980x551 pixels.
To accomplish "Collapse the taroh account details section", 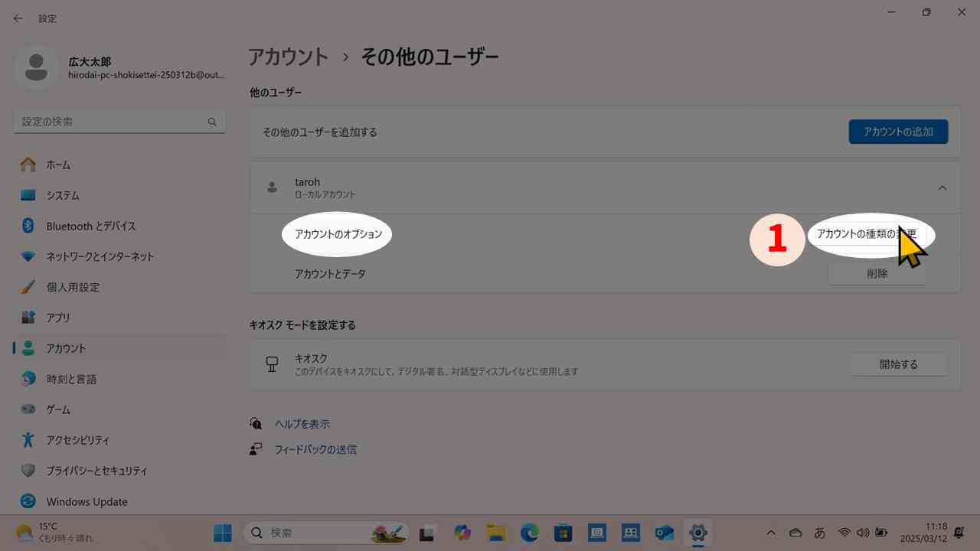I will (942, 187).
